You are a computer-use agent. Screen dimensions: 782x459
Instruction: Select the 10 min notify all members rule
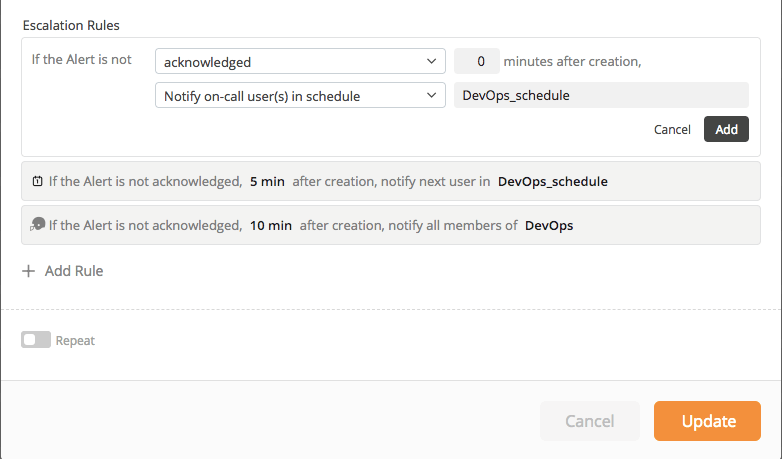391,225
